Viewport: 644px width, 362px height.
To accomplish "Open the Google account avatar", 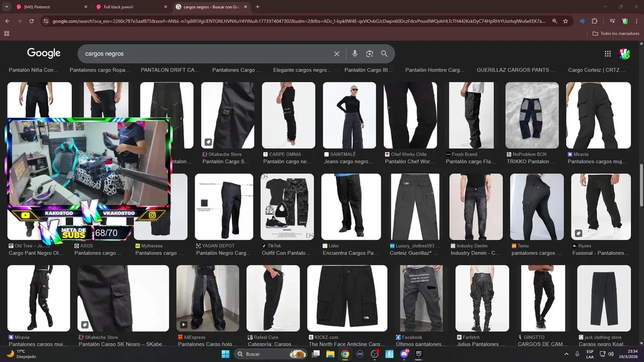I will pos(624,54).
